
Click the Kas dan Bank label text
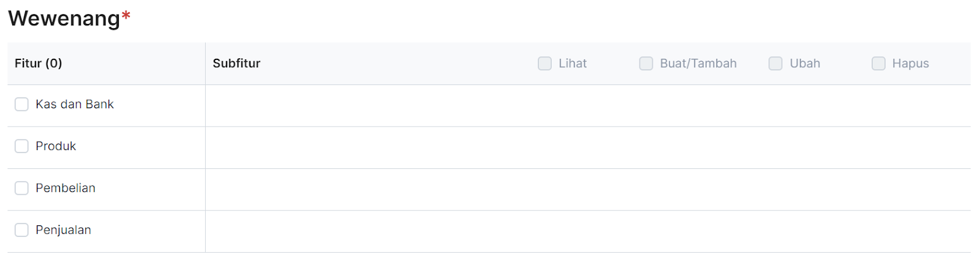point(75,105)
